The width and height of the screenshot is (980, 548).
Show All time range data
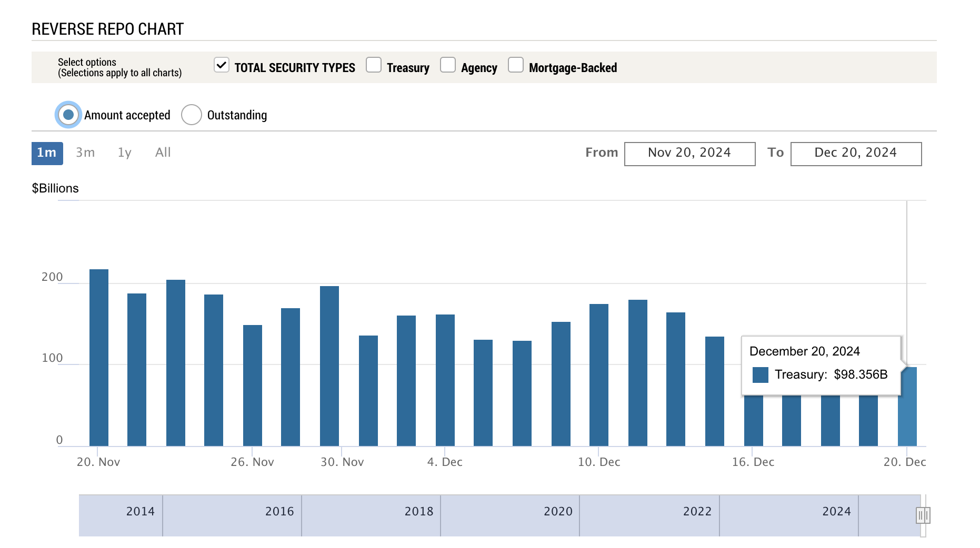coord(163,153)
